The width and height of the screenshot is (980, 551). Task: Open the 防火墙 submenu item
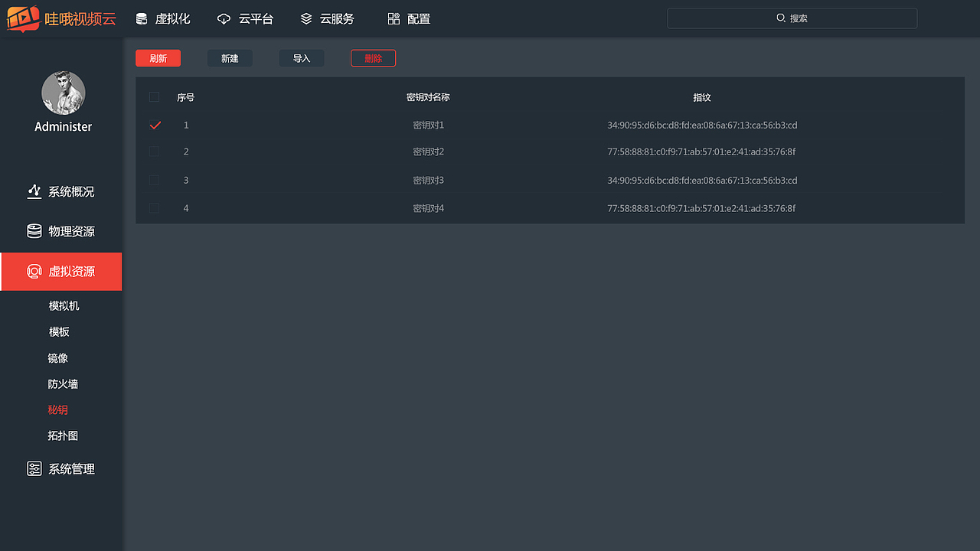tap(63, 384)
